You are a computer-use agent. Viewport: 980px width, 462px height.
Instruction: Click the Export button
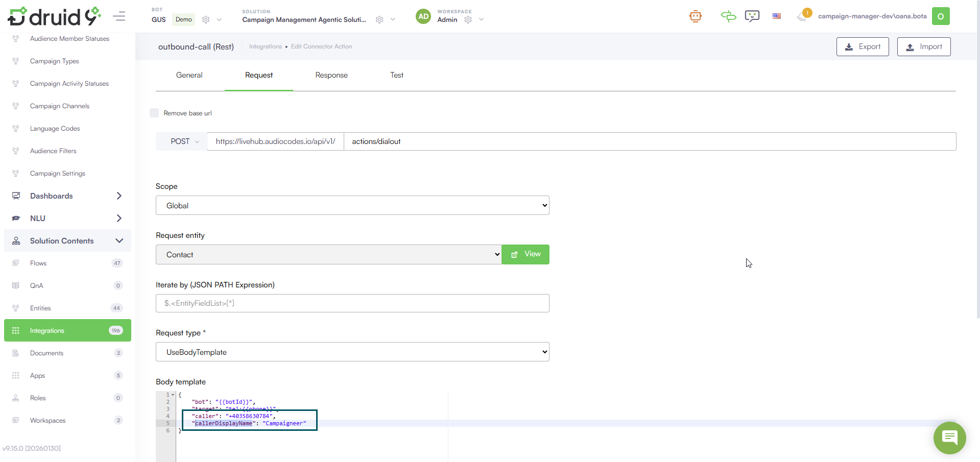click(x=862, y=47)
